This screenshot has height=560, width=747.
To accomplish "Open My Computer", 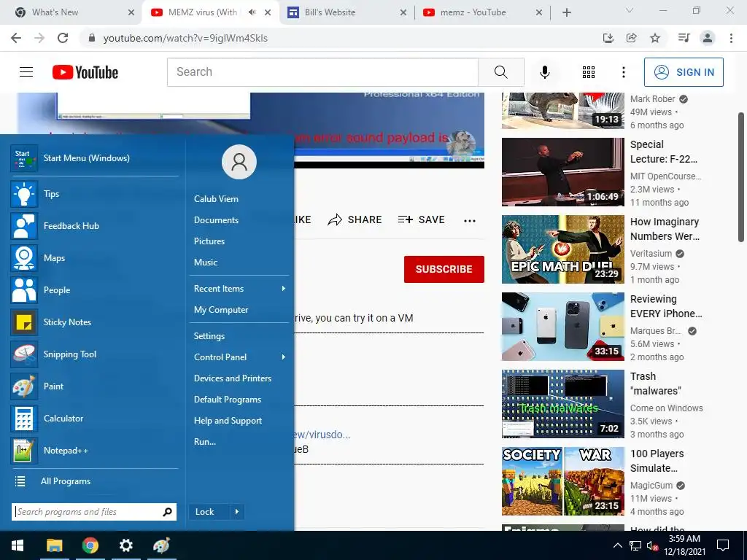I will (221, 310).
